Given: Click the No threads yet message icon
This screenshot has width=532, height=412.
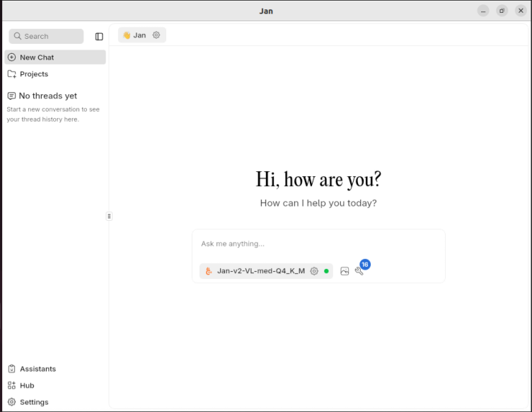Looking at the screenshot, I should coord(11,96).
